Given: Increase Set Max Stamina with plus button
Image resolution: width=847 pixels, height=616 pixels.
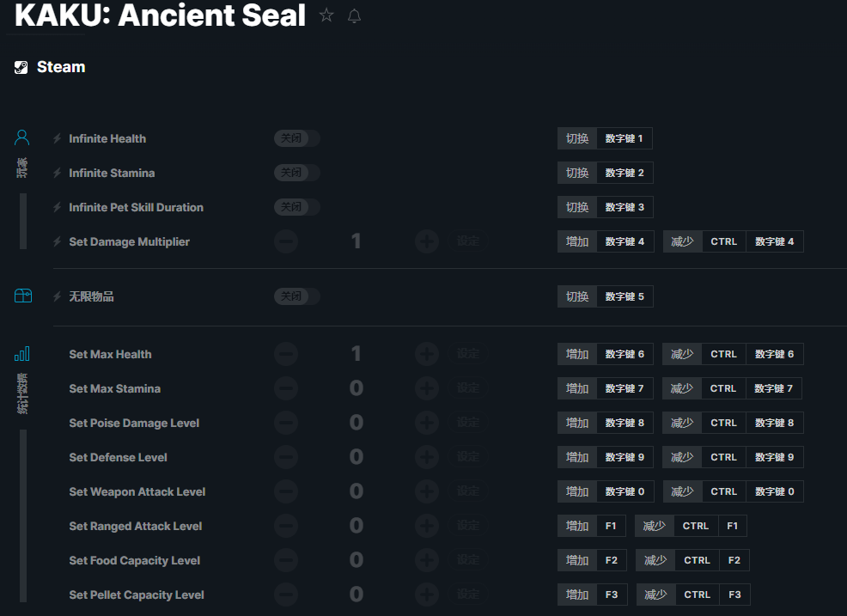Looking at the screenshot, I should click(427, 388).
